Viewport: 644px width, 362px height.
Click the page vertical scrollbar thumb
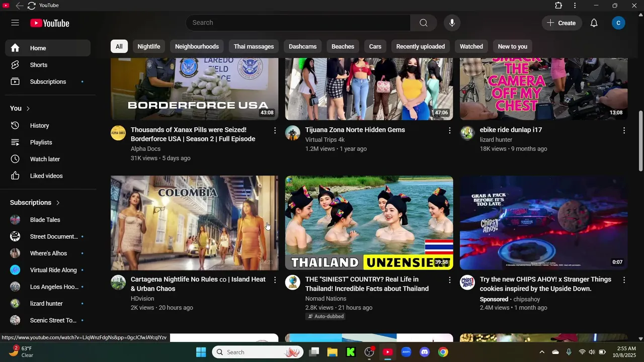click(640, 141)
